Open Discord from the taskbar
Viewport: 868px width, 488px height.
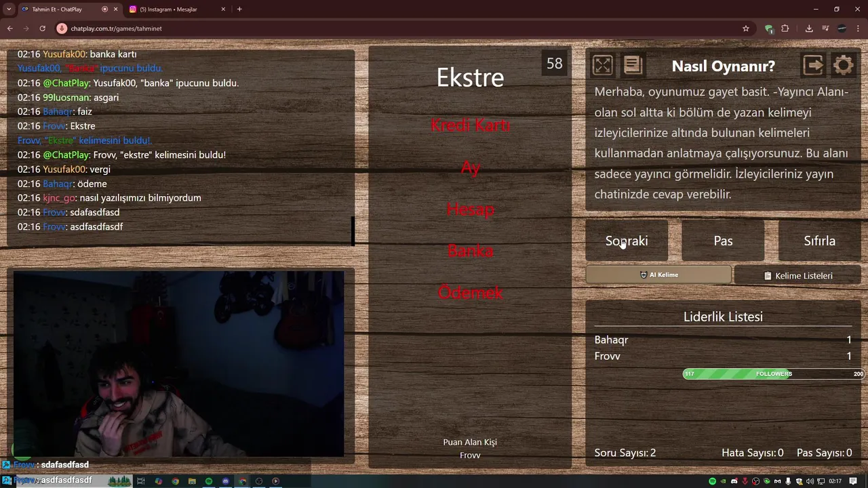tap(226, 481)
